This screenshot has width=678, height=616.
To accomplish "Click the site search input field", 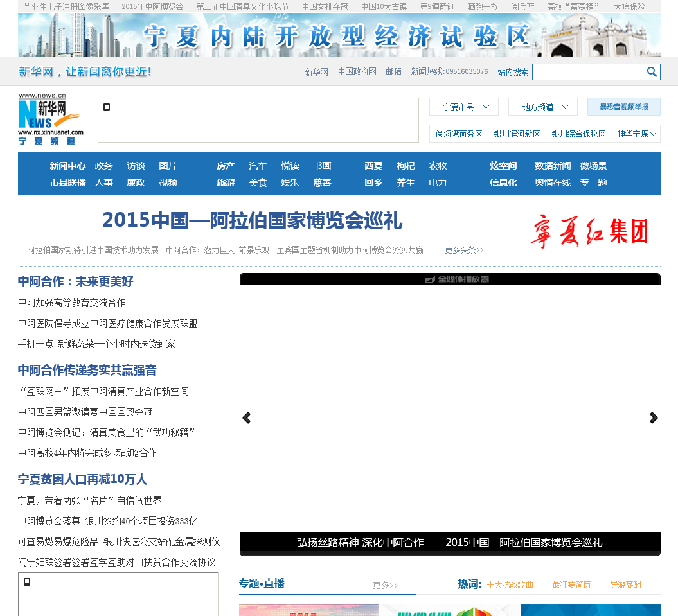I will click(589, 72).
